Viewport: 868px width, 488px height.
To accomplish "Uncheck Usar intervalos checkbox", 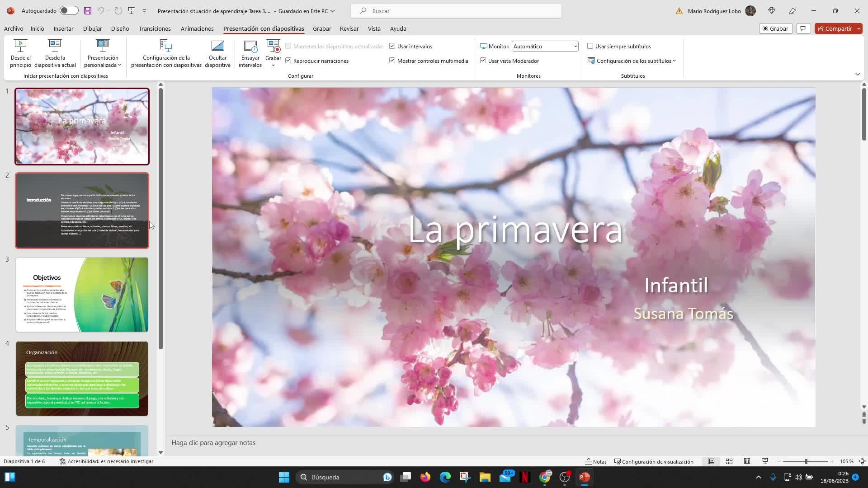I will coord(392,46).
